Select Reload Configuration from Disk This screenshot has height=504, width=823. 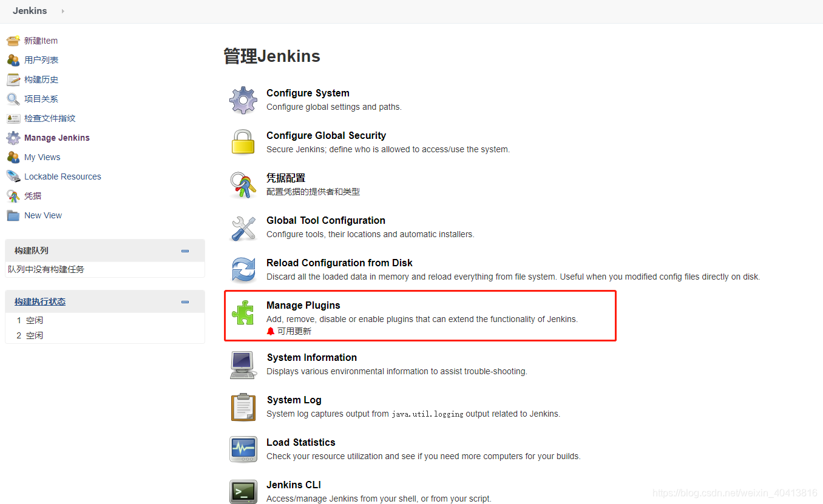pos(339,263)
